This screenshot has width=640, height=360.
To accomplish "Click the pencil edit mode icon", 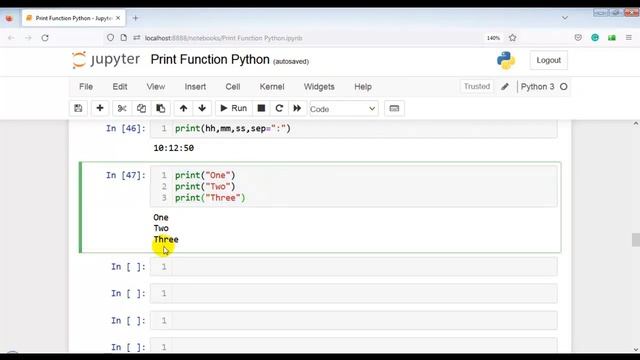I will click(x=505, y=87).
